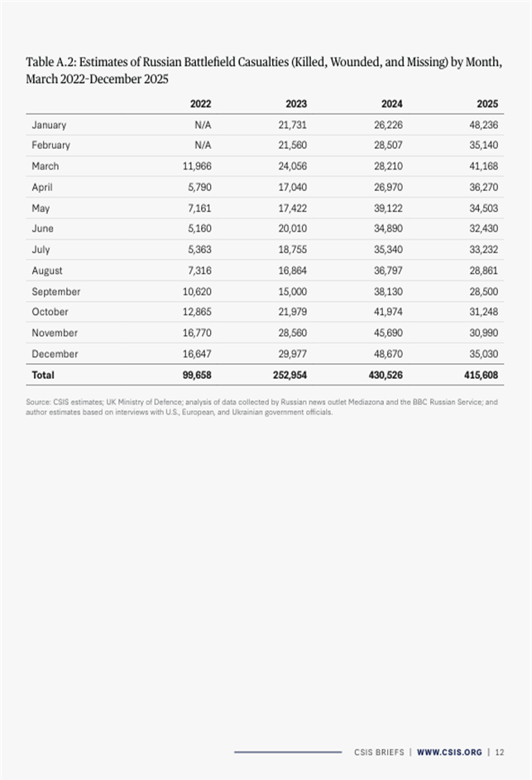Click the source note paragraph below the table
Screen dimensions: 532x780
click(261, 406)
